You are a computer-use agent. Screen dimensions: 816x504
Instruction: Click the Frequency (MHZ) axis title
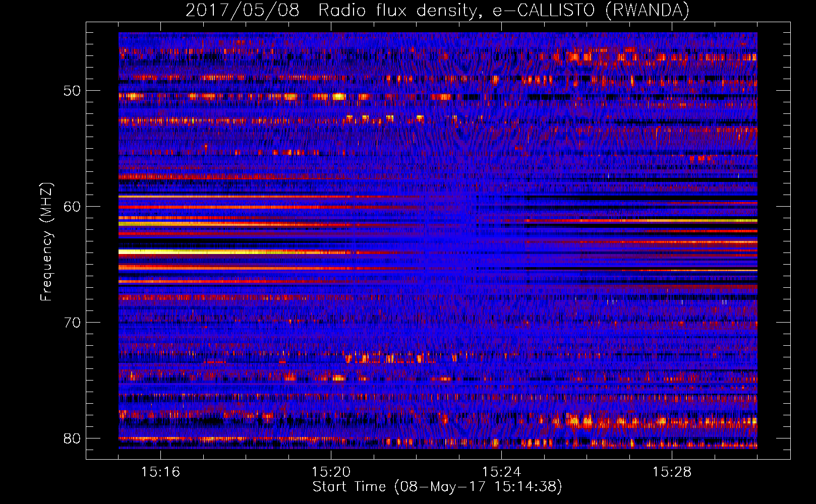(46, 241)
